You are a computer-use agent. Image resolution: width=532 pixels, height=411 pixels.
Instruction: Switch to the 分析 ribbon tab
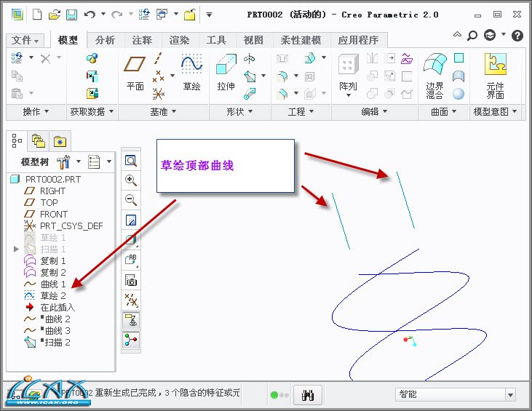(106, 40)
